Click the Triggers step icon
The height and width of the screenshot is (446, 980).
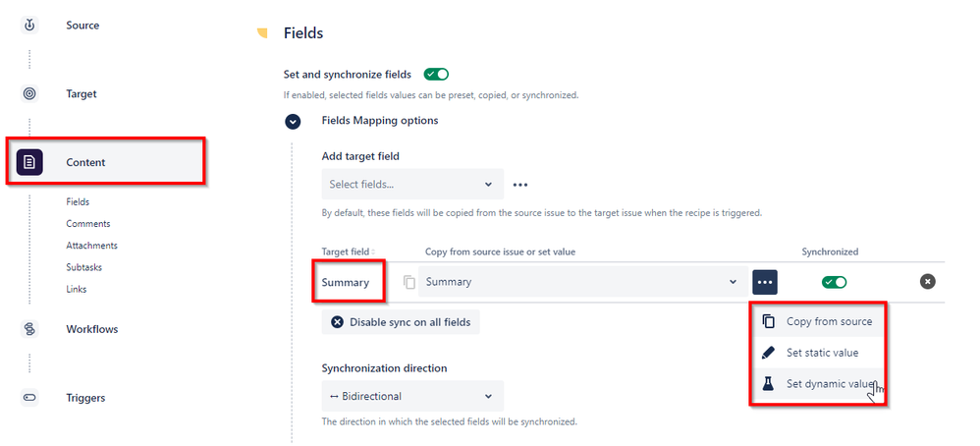pos(29,398)
